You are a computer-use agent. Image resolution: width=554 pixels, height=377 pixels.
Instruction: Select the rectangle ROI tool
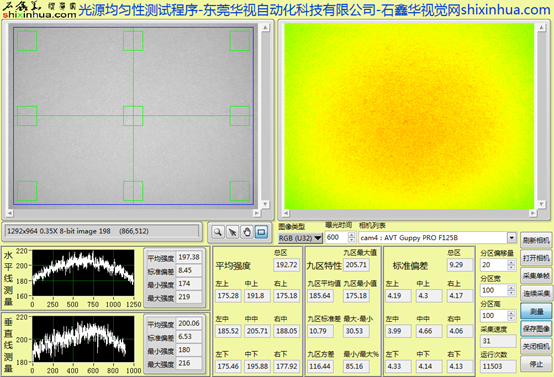tap(261, 232)
